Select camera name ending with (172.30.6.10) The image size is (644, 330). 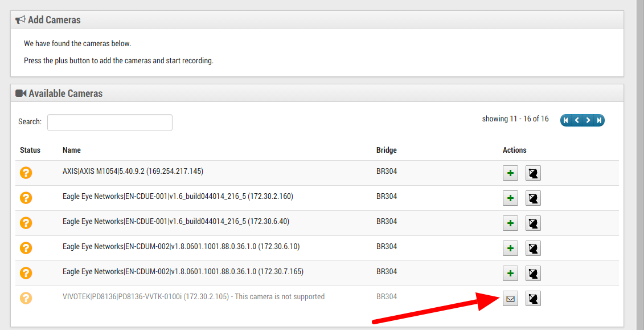click(x=181, y=246)
